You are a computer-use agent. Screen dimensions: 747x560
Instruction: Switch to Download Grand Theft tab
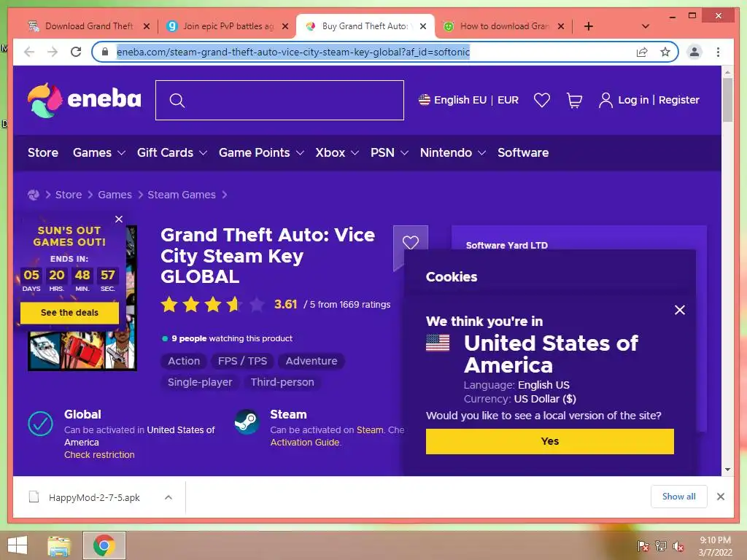88,26
